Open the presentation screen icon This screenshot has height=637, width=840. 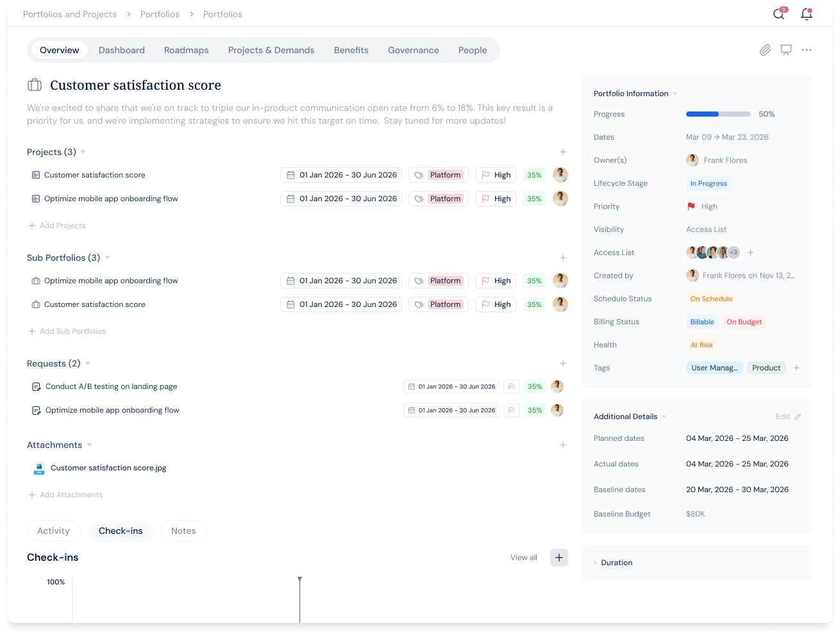786,50
